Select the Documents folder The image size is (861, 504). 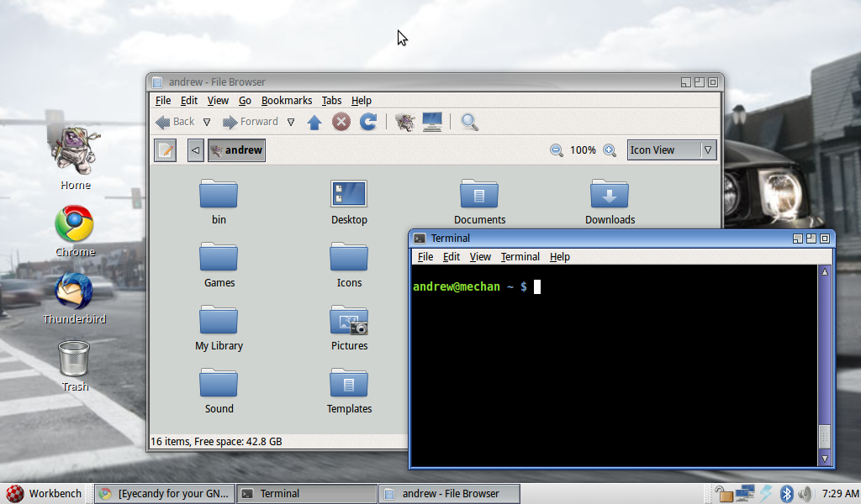point(479,202)
